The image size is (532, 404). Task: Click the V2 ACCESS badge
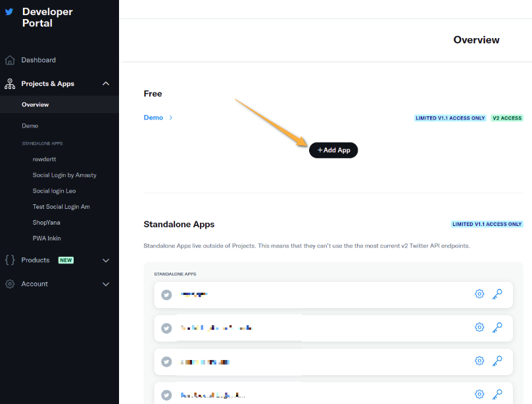point(507,118)
